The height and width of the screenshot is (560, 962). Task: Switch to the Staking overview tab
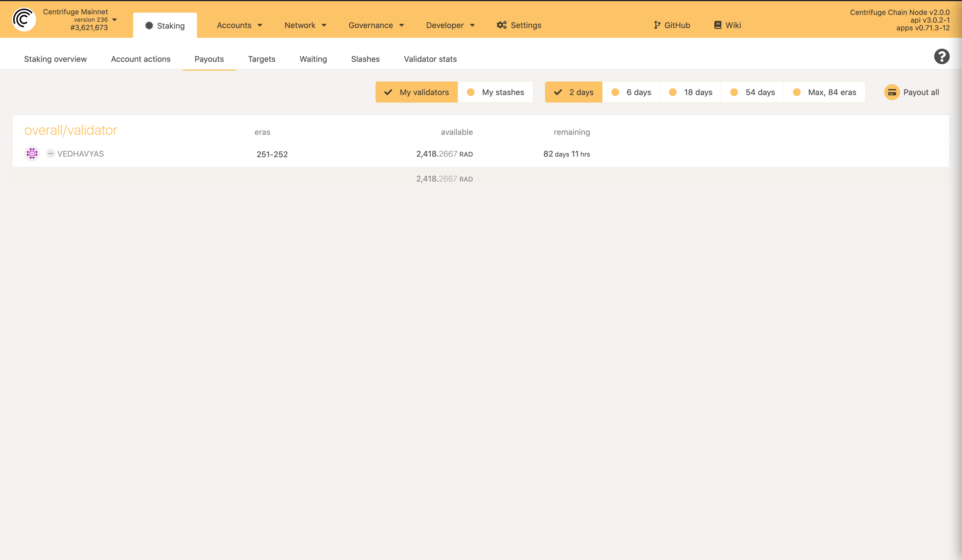coord(55,59)
